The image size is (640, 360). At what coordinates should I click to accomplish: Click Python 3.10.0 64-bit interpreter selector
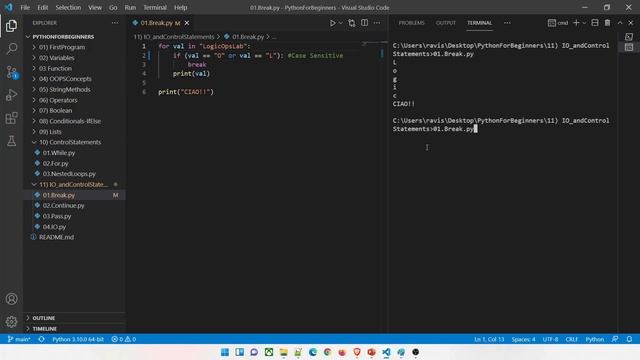click(x=78, y=339)
